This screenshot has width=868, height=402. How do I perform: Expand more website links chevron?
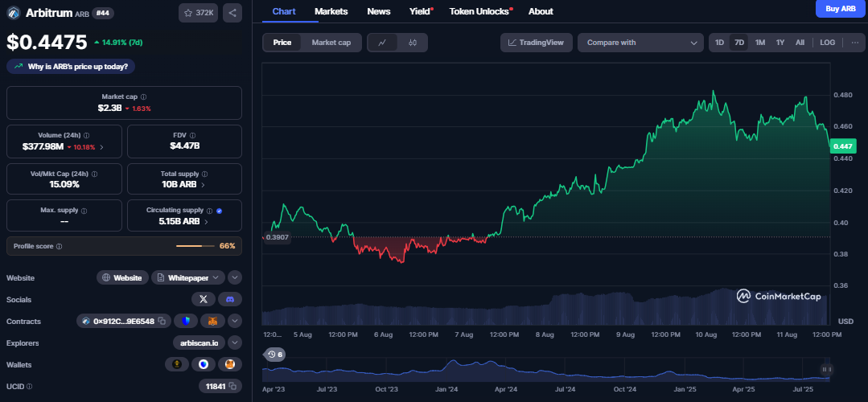point(235,277)
